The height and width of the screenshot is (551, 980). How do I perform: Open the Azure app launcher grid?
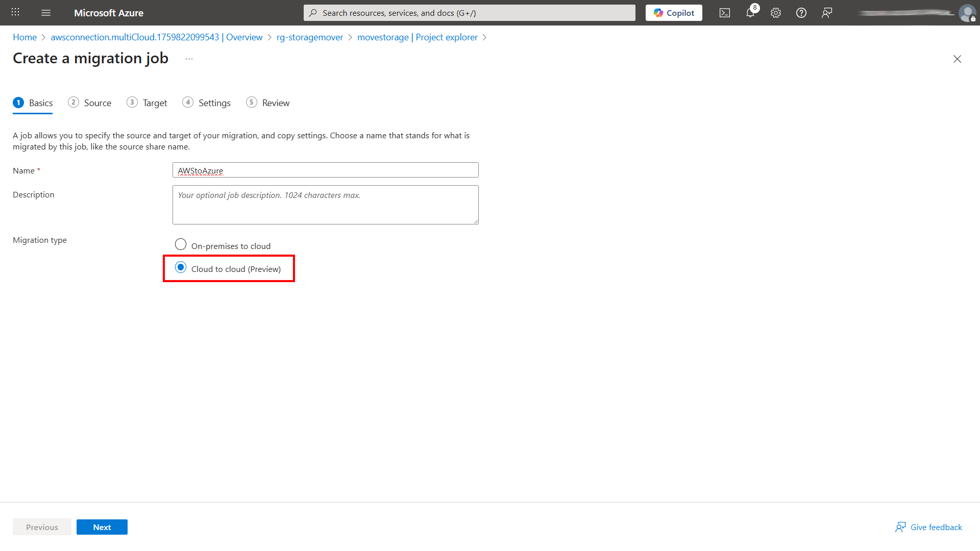coord(15,12)
